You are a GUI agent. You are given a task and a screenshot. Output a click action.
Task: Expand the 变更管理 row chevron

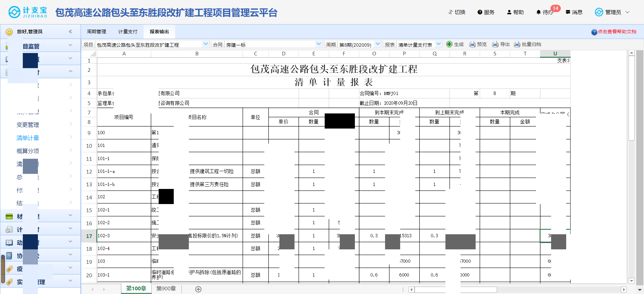[71, 124]
